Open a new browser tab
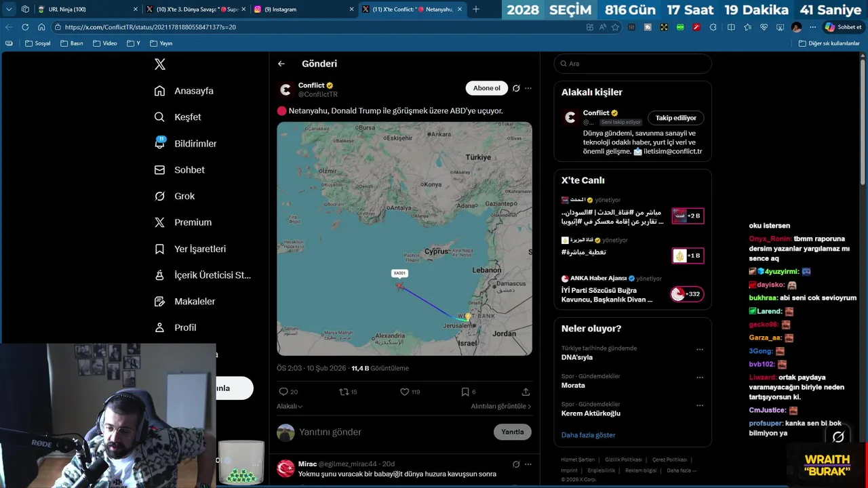The image size is (868, 488). coord(476,9)
